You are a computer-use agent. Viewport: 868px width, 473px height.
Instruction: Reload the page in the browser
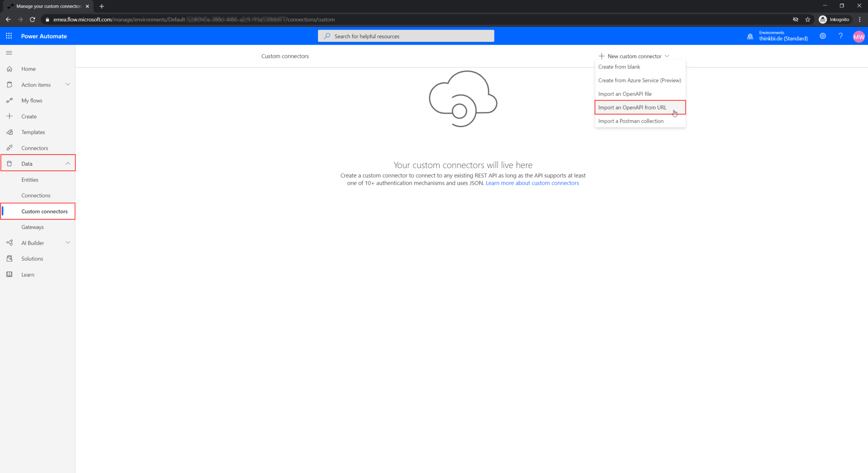[x=32, y=19]
